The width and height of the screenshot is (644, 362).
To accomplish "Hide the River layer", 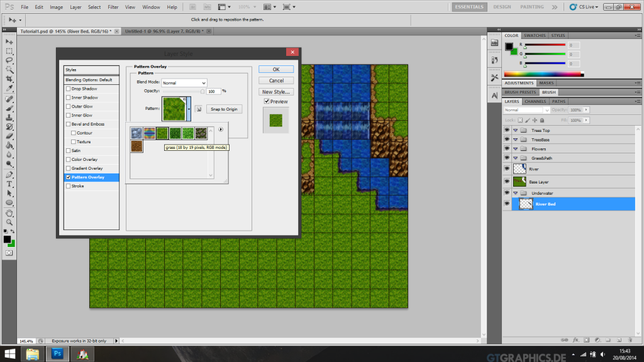I will pyautogui.click(x=507, y=168).
